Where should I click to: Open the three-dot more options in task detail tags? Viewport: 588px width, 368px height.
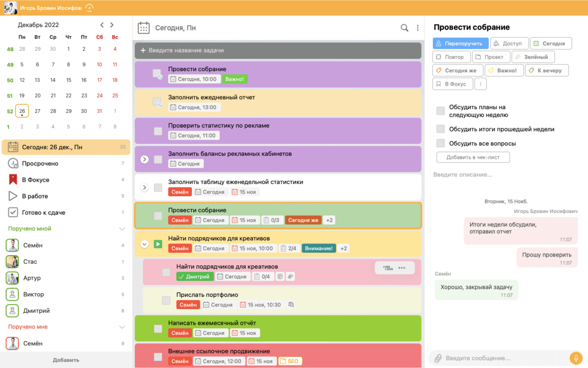pyautogui.click(x=481, y=83)
